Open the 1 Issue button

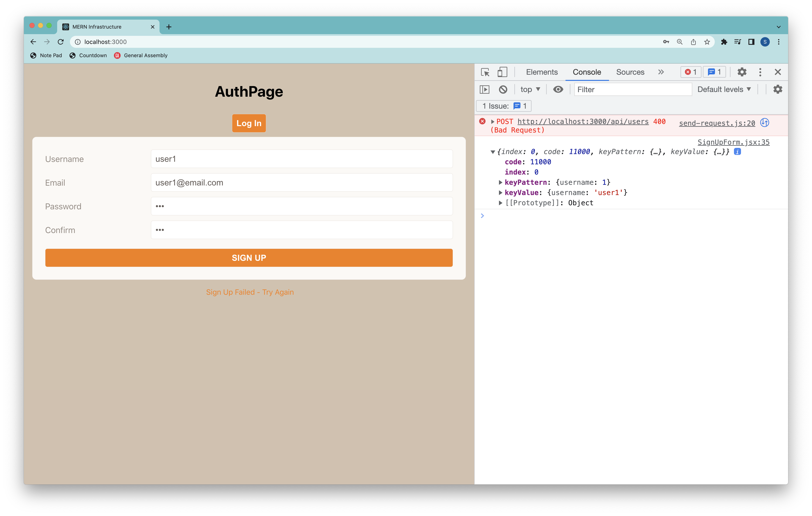[x=504, y=106]
